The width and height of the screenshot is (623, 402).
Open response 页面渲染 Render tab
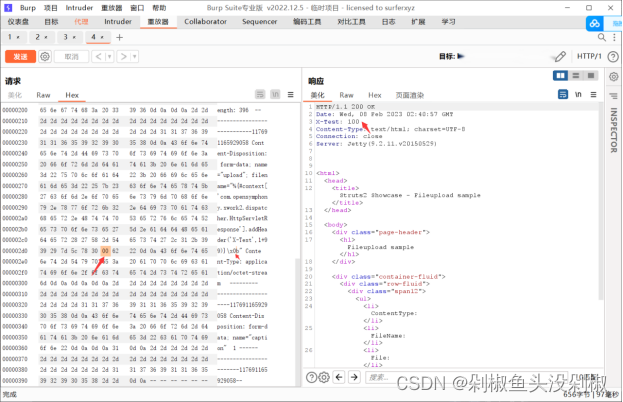(410, 95)
